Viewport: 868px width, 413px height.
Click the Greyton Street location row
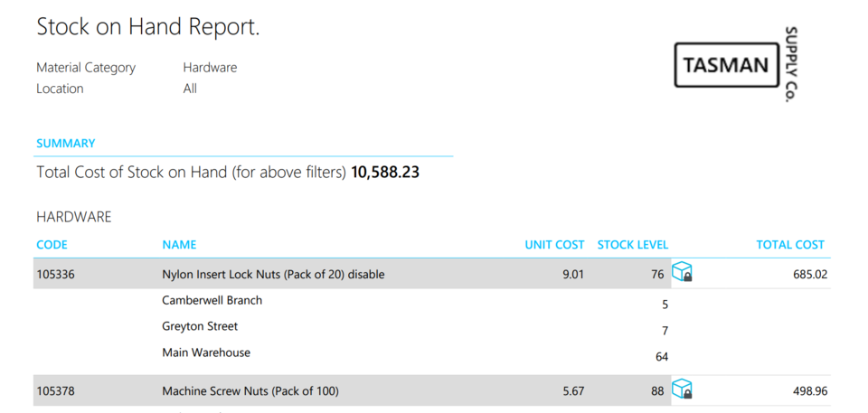200,326
